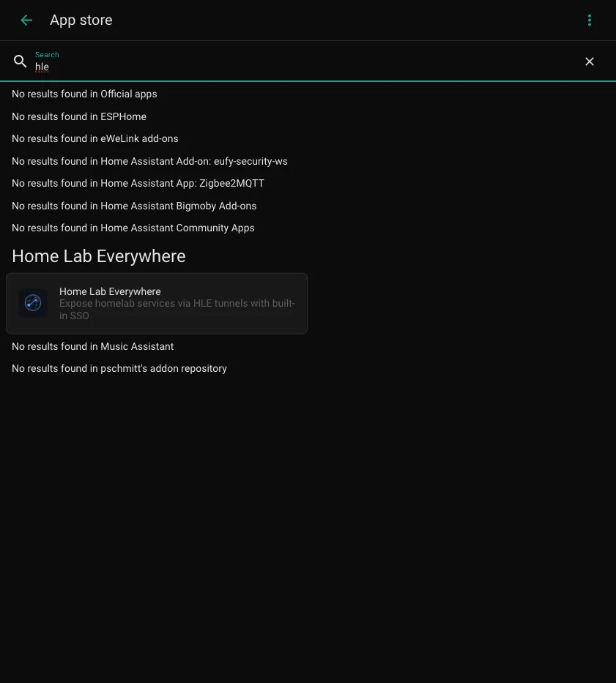Click the eWeLink add-ons result line
This screenshot has height=683, width=616.
95,138
